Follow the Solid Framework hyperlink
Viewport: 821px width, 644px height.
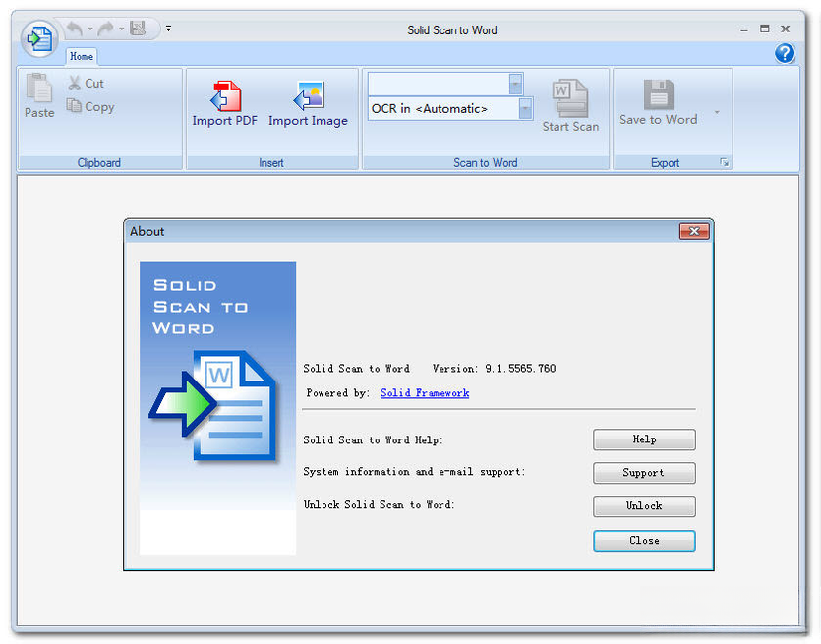[x=425, y=393]
